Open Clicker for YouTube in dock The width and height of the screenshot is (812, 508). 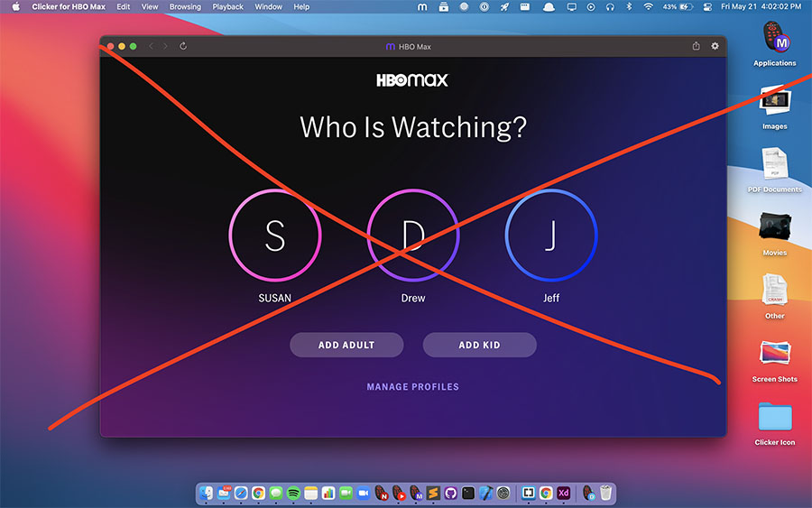pyautogui.click(x=398, y=493)
